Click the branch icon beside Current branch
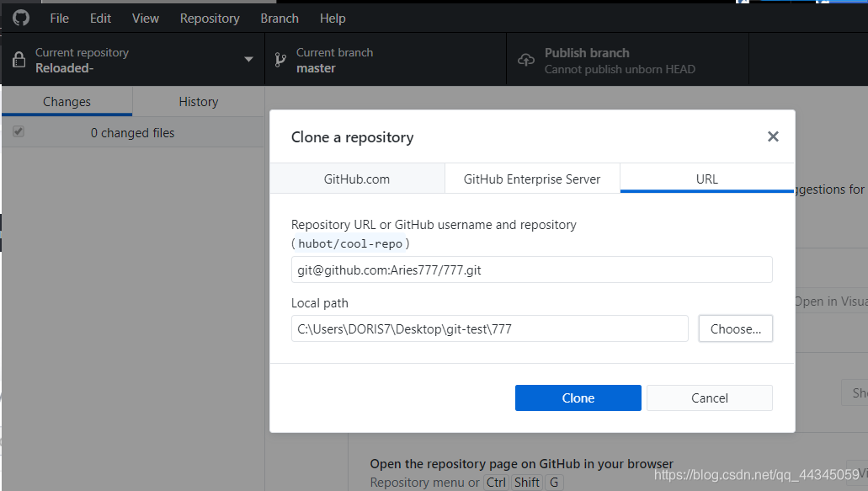 [280, 60]
